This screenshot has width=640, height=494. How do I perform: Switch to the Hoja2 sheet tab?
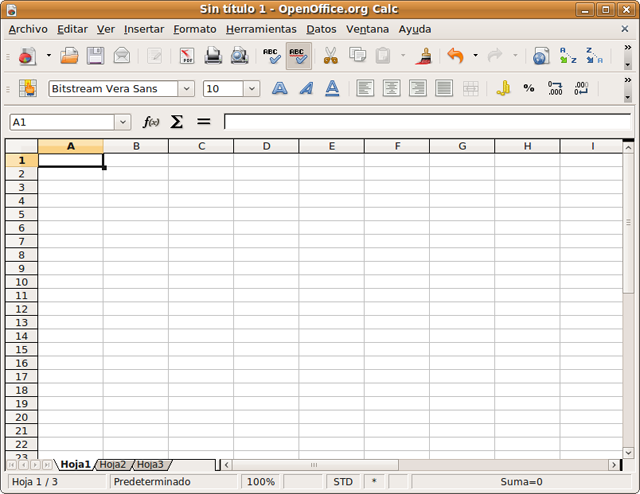112,465
